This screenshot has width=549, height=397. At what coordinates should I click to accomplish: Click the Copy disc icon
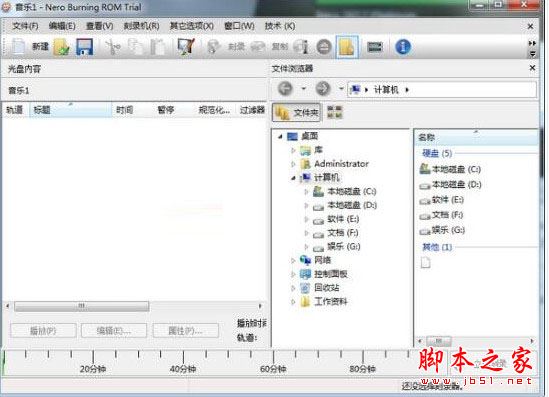point(258,47)
